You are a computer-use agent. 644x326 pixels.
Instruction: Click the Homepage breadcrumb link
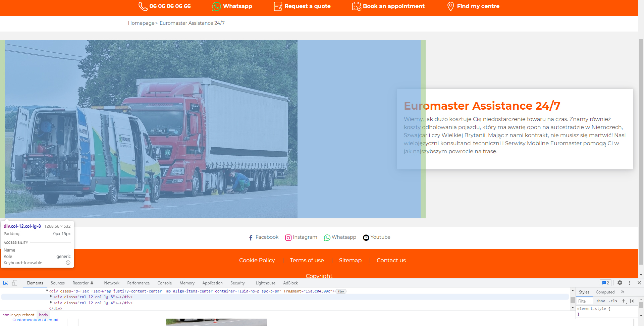pyautogui.click(x=141, y=23)
